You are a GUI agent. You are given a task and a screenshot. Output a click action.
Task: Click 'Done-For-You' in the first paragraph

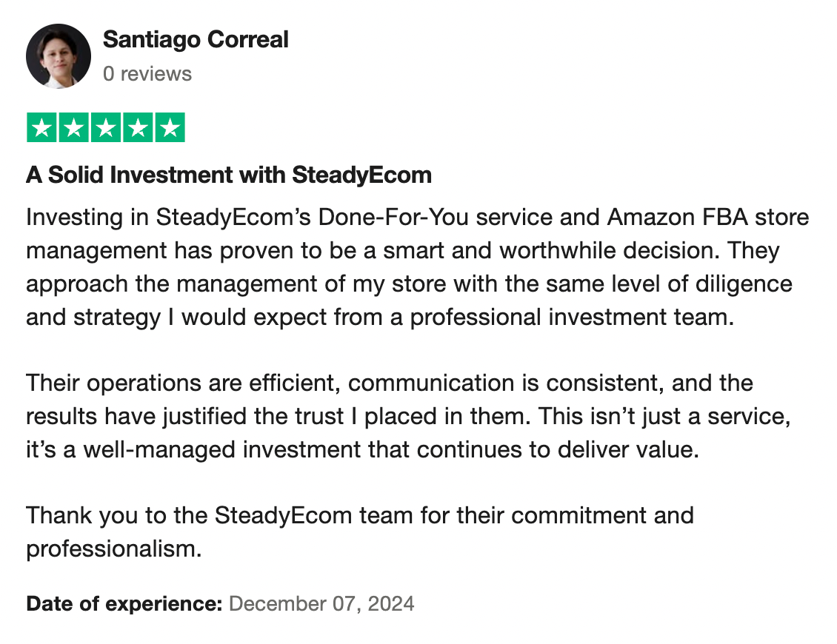click(396, 218)
